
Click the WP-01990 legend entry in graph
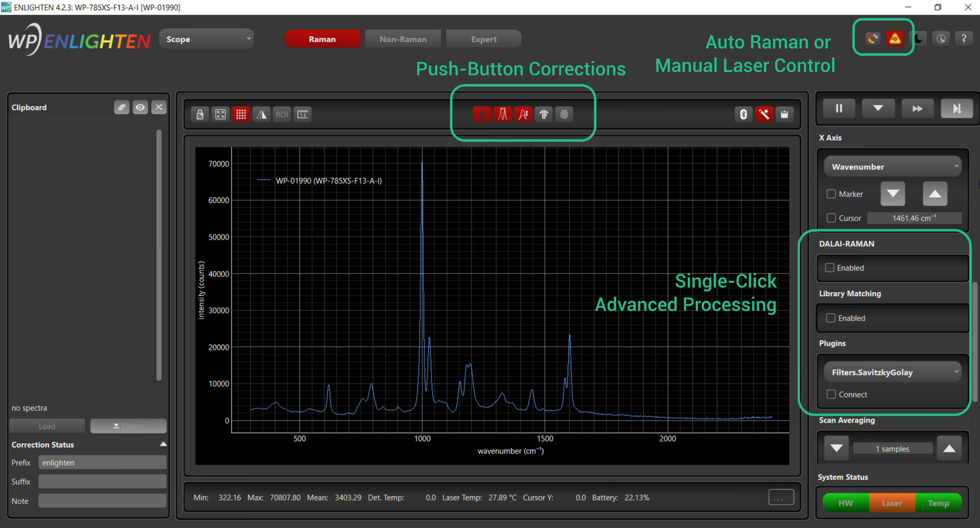coord(320,181)
